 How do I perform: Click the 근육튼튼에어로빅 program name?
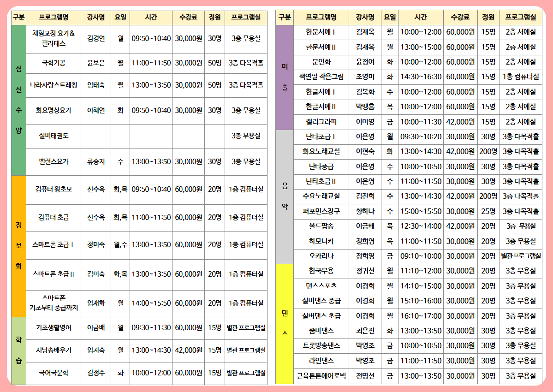[x=321, y=375]
